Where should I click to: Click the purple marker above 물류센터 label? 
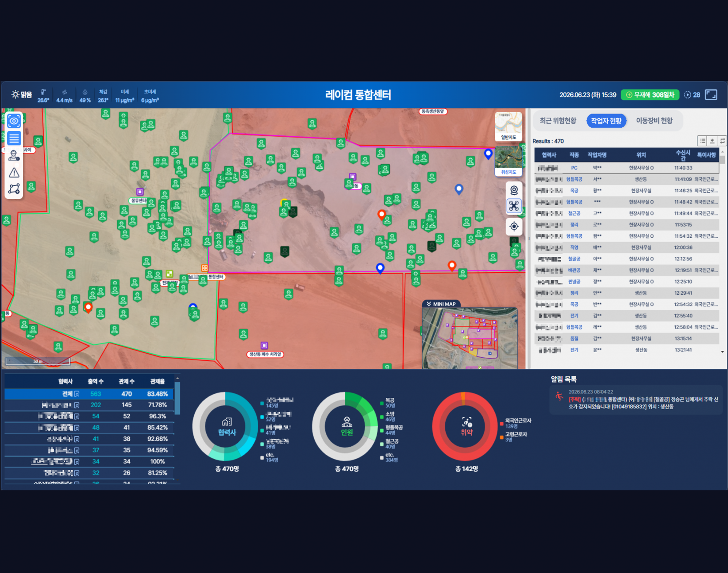(x=140, y=192)
